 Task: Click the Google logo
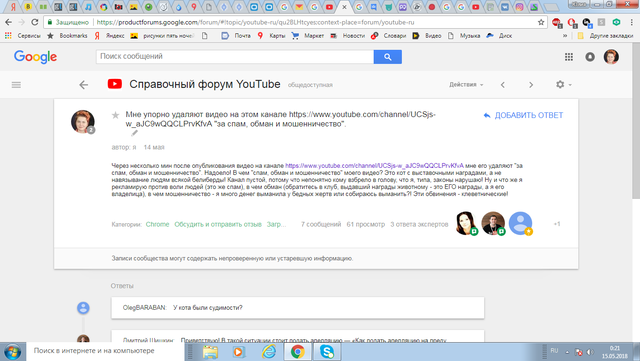tap(36, 57)
